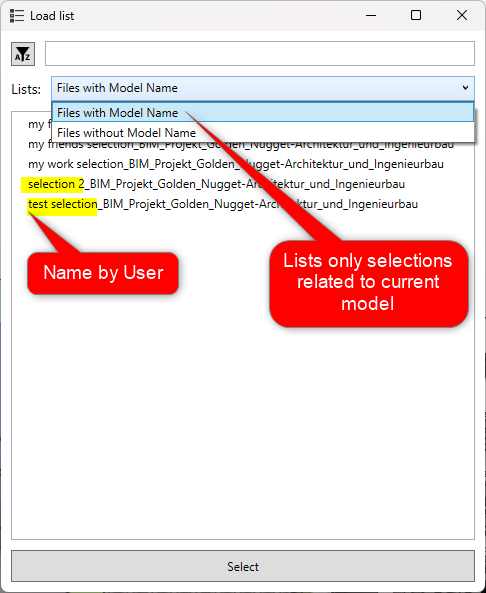Minimize the Load list window
Screen dimensions: 486x593
coord(371,16)
